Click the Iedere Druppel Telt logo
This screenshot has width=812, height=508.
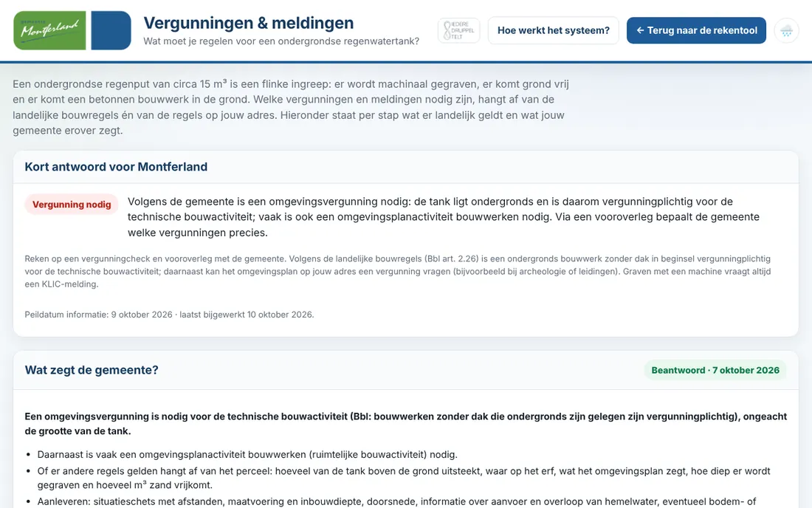(x=459, y=30)
